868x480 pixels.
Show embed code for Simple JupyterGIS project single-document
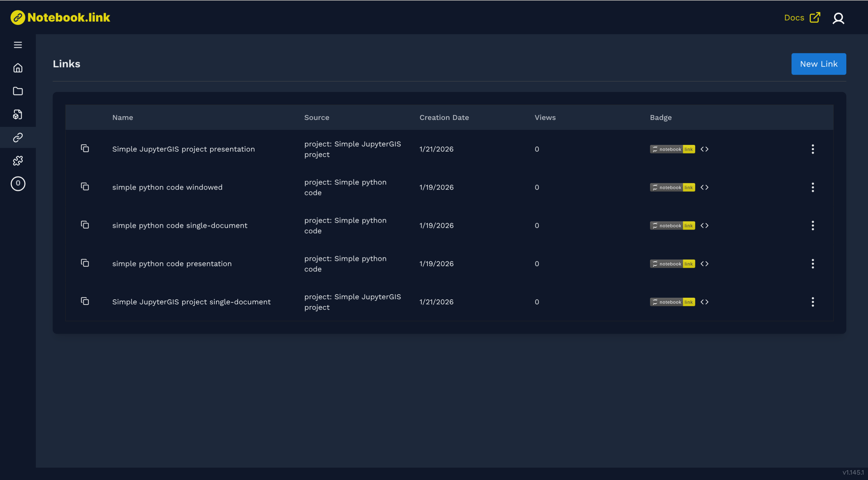[x=704, y=302]
